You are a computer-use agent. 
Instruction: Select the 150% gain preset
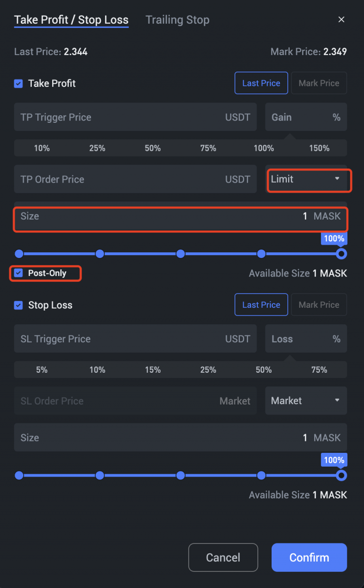[x=319, y=148]
